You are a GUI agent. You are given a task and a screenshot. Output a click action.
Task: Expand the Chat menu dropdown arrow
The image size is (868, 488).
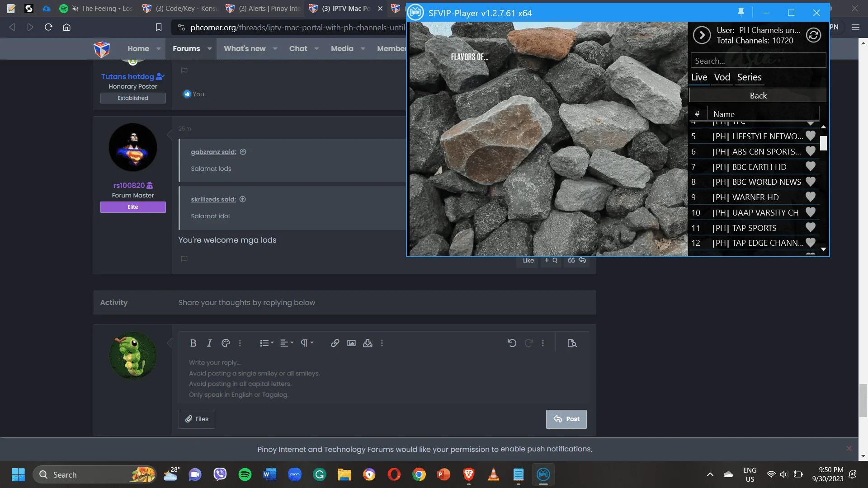[x=316, y=49]
